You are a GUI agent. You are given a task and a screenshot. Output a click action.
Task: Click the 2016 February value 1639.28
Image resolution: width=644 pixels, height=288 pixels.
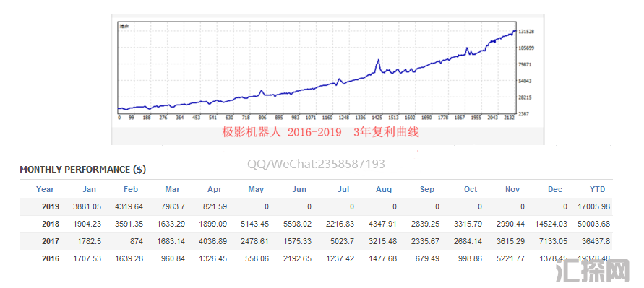coord(128,258)
